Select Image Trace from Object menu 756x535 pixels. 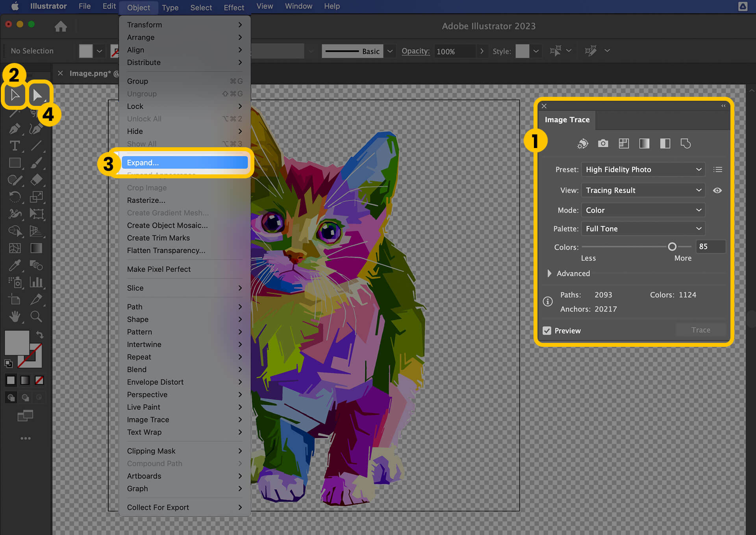pos(148,419)
